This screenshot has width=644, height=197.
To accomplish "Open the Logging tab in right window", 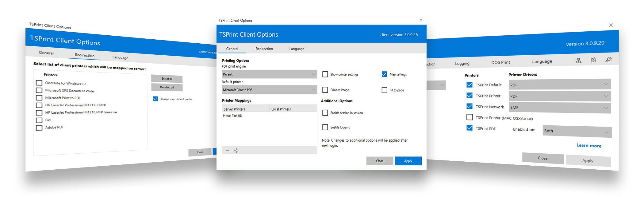I will pyautogui.click(x=462, y=63).
